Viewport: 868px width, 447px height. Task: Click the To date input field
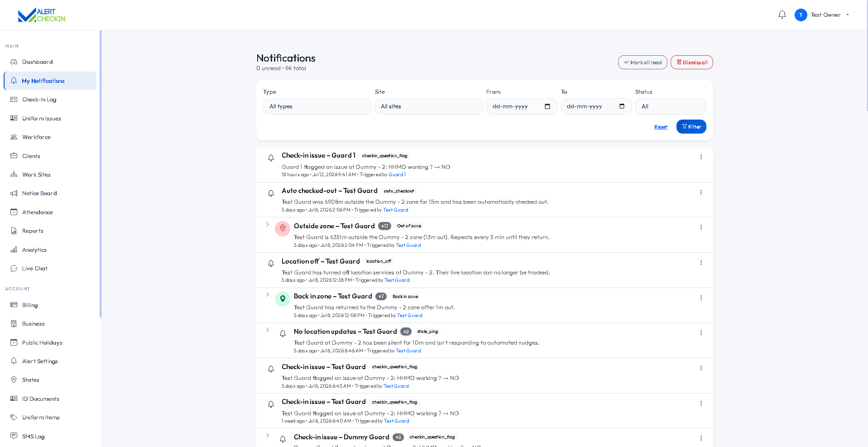[596, 106]
